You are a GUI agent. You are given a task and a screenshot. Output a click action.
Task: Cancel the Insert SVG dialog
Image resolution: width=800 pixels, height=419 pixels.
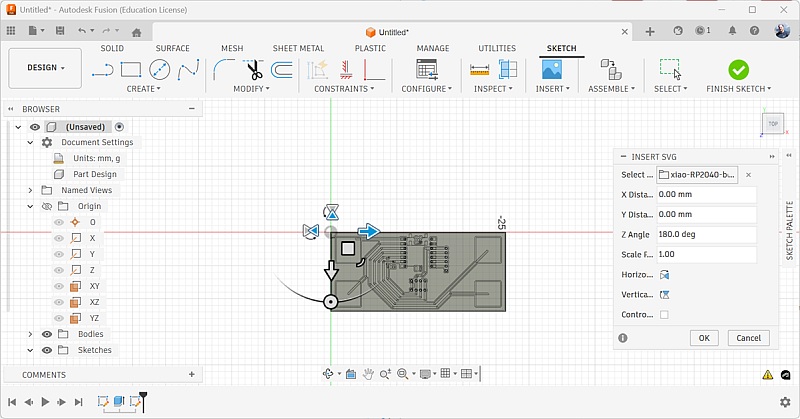pos(748,338)
